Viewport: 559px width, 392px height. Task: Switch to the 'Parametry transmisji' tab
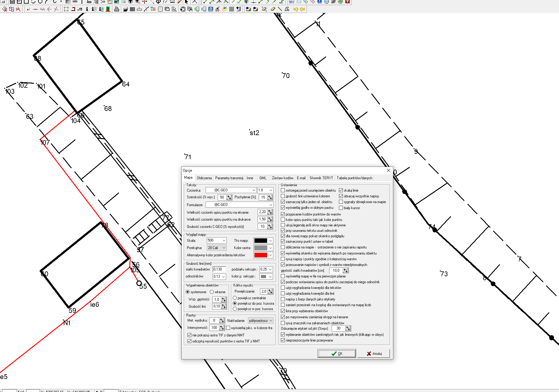[229, 178]
